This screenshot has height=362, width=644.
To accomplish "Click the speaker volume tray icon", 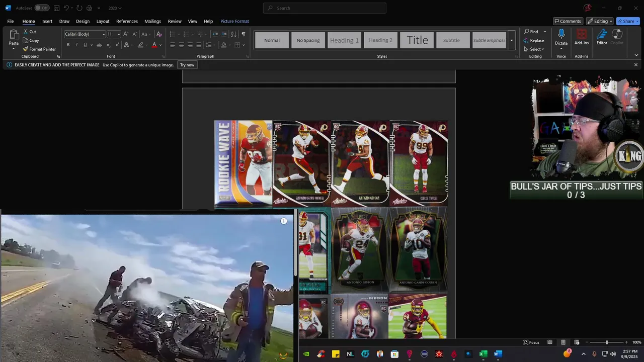I will 613,354.
